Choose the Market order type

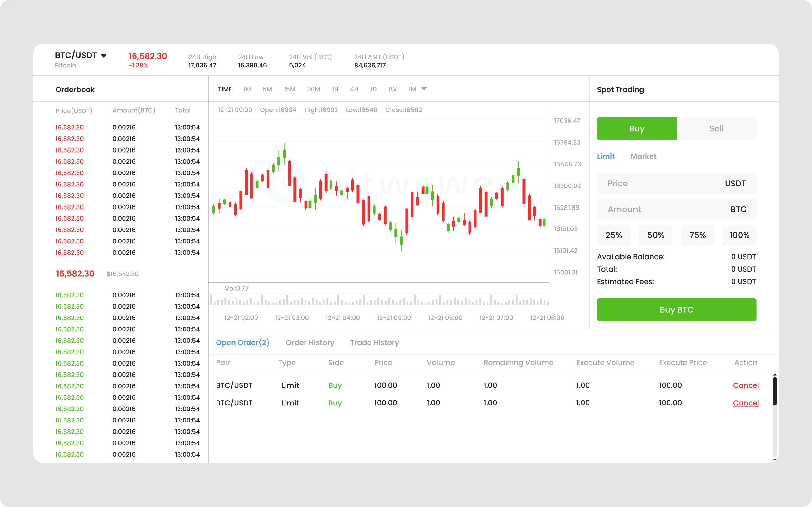coord(643,156)
